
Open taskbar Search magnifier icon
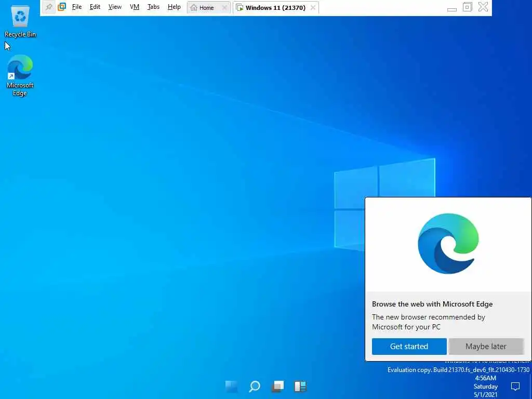(x=255, y=386)
